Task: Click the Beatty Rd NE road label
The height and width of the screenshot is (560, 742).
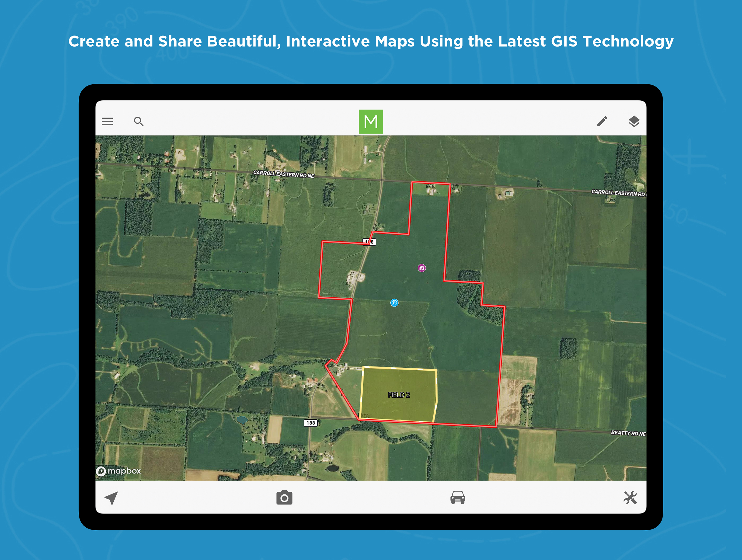Action: 628,433
